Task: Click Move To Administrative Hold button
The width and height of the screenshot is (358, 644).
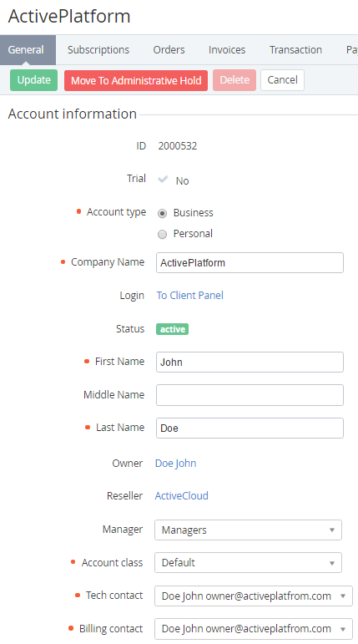Action: (x=136, y=80)
